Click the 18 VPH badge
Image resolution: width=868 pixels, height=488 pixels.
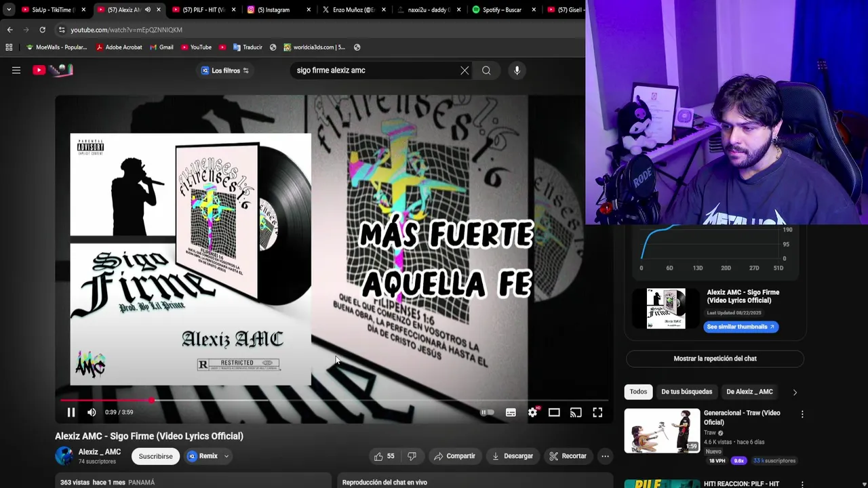[x=717, y=461]
